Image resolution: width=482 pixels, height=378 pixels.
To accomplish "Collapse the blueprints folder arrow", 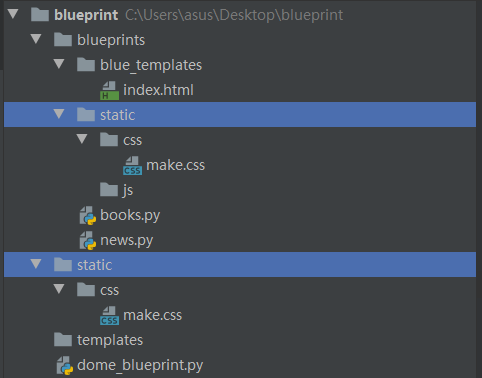I will point(36,39).
